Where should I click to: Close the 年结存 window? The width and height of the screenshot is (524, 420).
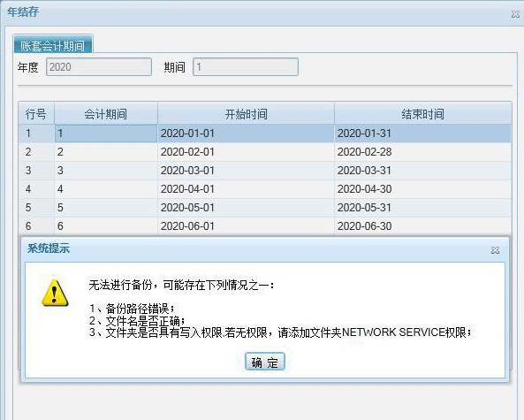tap(516, 14)
